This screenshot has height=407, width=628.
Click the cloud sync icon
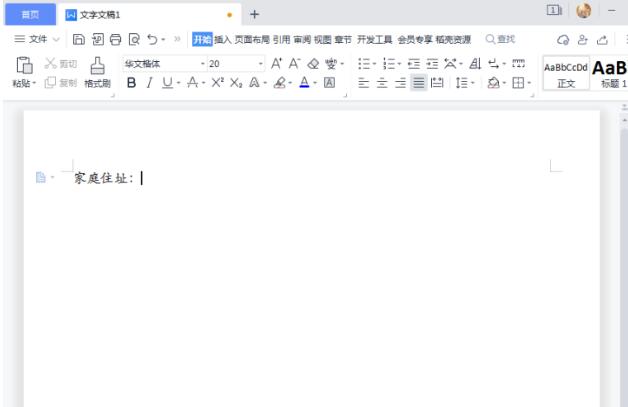pyautogui.click(x=563, y=40)
